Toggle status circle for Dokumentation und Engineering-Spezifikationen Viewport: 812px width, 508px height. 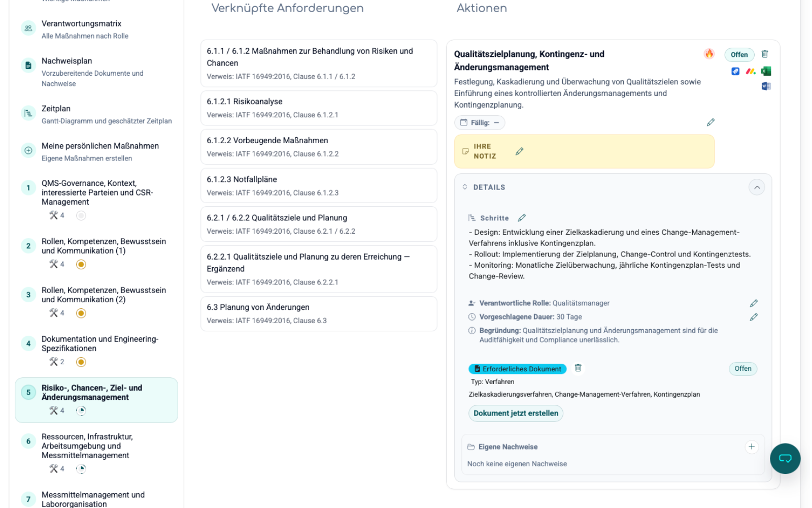pyautogui.click(x=81, y=362)
